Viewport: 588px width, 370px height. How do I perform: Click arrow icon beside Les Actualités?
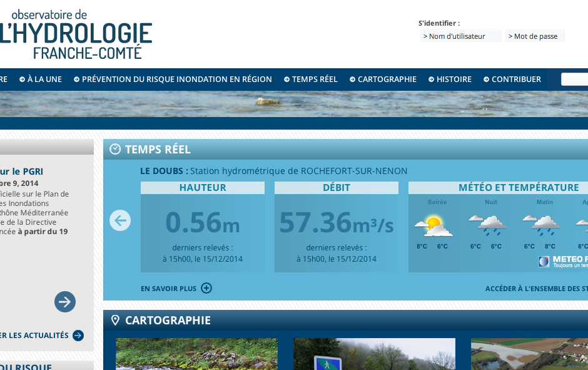[78, 335]
